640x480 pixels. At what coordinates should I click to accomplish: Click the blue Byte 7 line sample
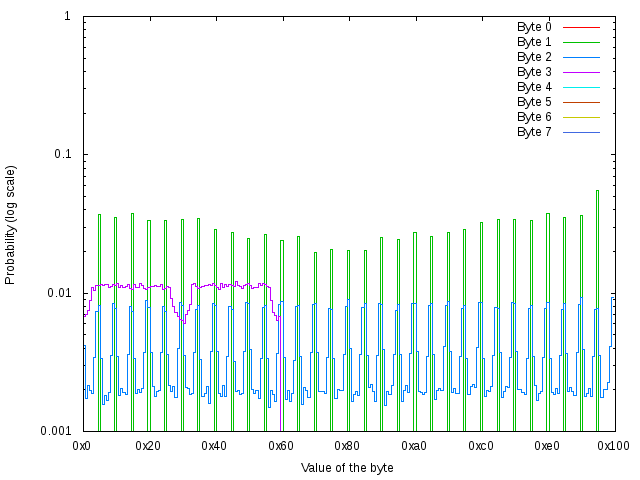[x=581, y=132]
